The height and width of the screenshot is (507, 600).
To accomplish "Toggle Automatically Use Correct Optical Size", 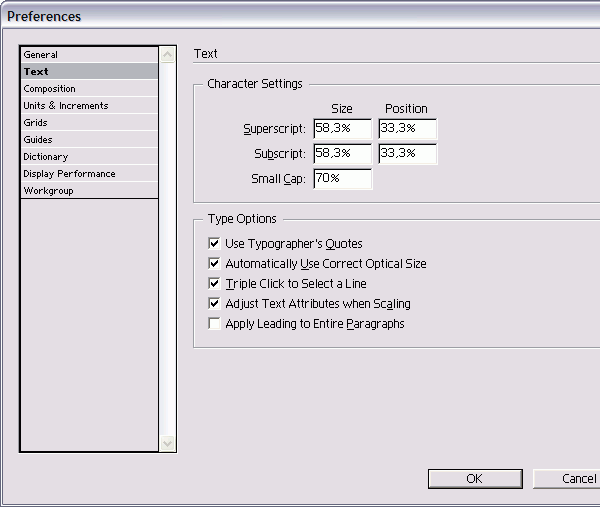I will tap(214, 263).
